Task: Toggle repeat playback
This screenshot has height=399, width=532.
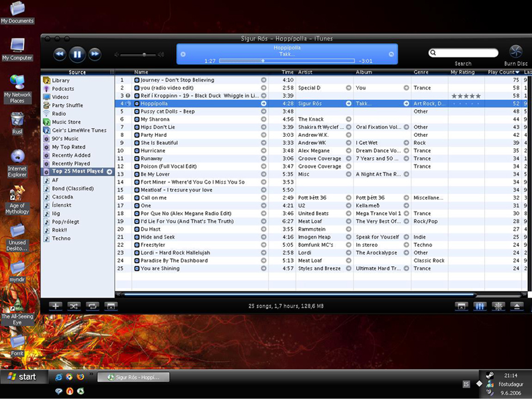Action: tap(92, 306)
